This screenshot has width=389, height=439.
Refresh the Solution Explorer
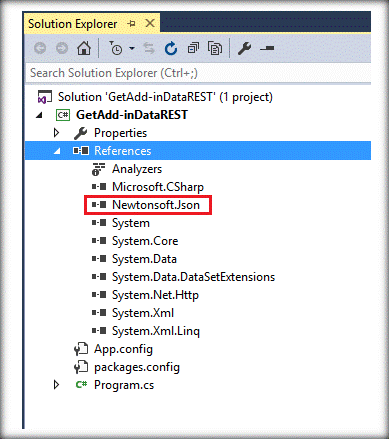[171, 49]
